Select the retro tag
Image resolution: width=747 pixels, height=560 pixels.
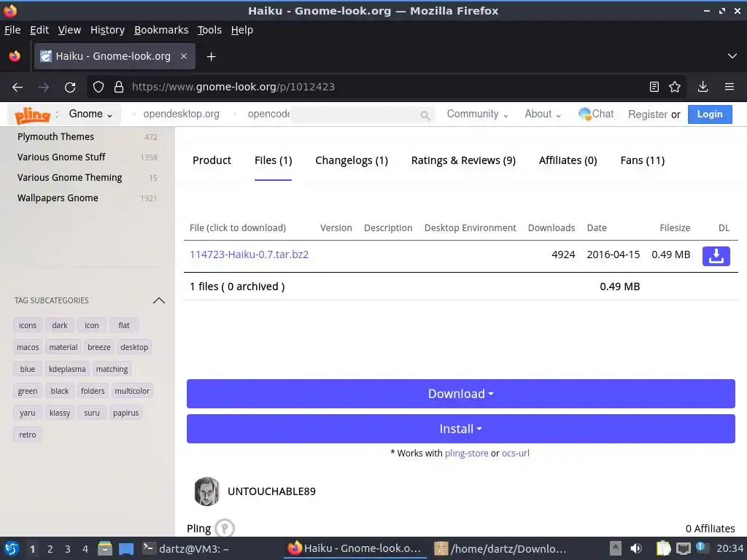pyautogui.click(x=28, y=435)
